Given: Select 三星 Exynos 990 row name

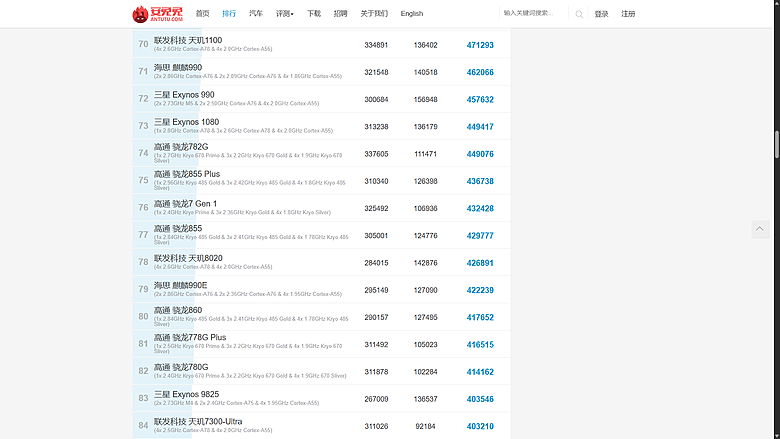Looking at the screenshot, I should coord(184,95).
